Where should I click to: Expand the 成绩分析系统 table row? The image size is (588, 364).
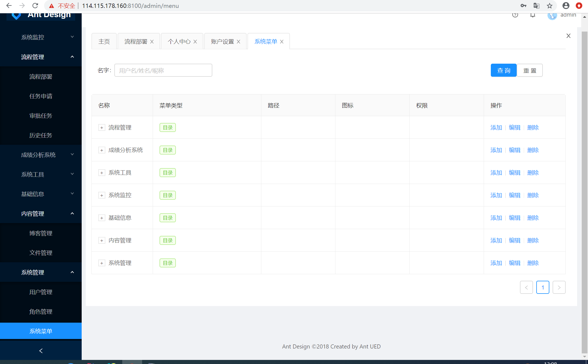click(x=102, y=150)
